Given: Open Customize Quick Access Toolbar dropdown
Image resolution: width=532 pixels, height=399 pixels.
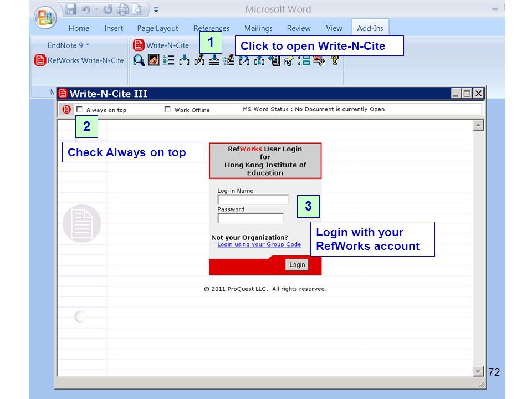Looking at the screenshot, I should 156,10.
